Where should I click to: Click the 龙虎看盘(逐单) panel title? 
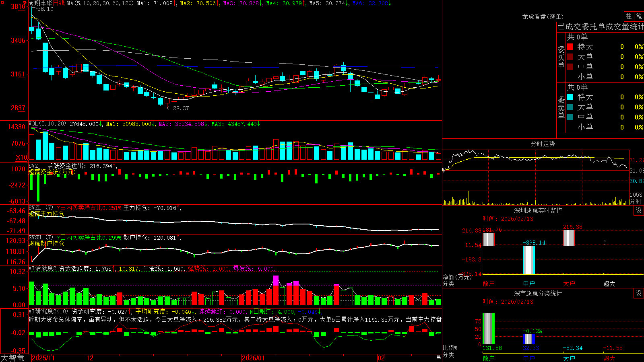(543, 16)
